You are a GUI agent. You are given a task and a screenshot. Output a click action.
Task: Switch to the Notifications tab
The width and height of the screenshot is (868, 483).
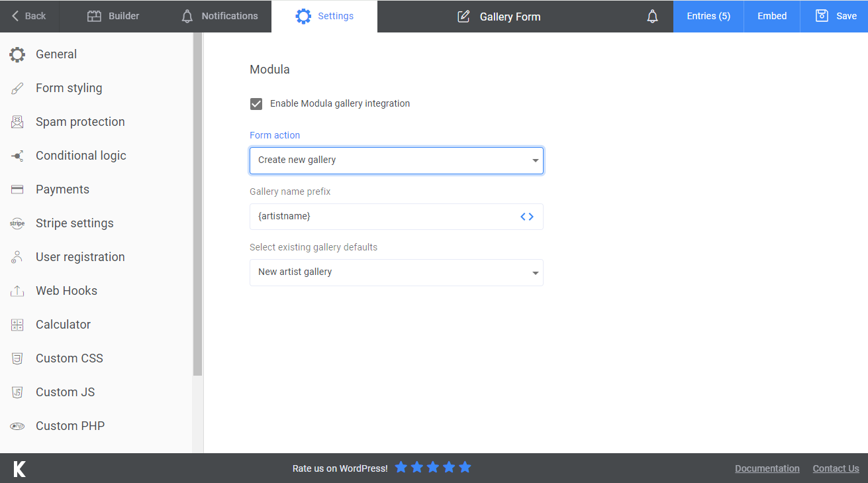(x=219, y=16)
